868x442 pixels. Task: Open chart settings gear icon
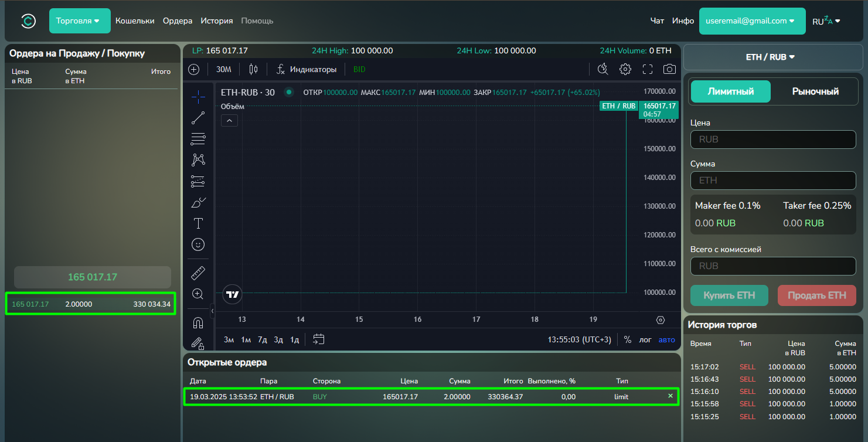[x=625, y=69]
